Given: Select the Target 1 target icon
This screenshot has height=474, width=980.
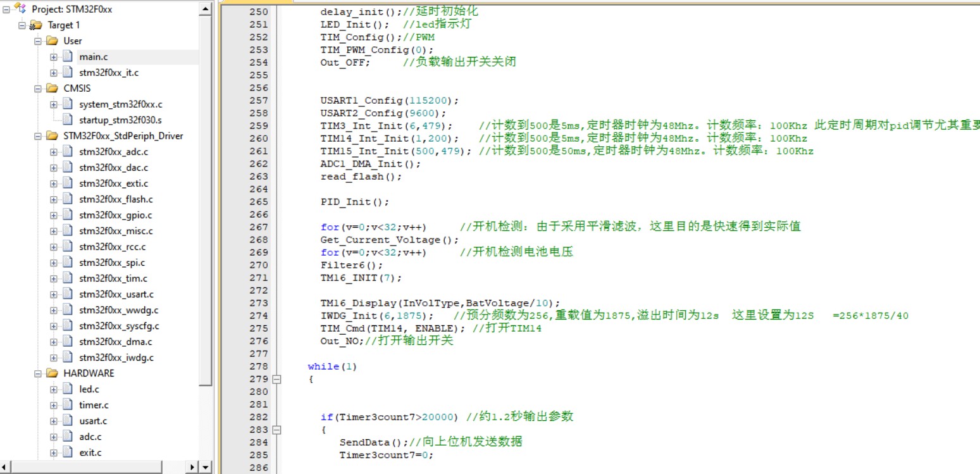Looking at the screenshot, I should point(36,25).
